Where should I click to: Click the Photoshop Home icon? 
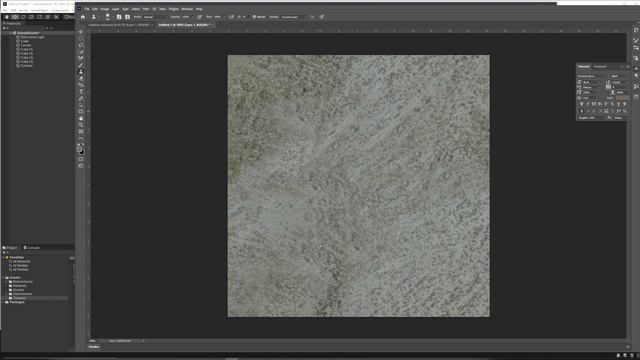coord(82,17)
